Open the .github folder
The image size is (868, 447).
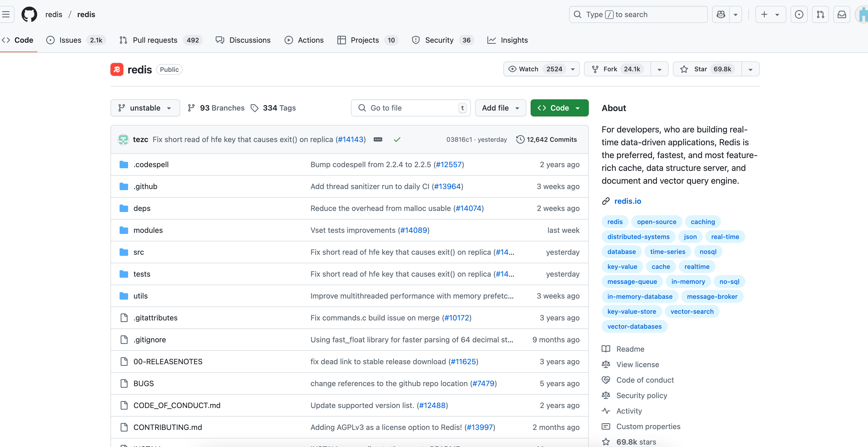coord(145,186)
